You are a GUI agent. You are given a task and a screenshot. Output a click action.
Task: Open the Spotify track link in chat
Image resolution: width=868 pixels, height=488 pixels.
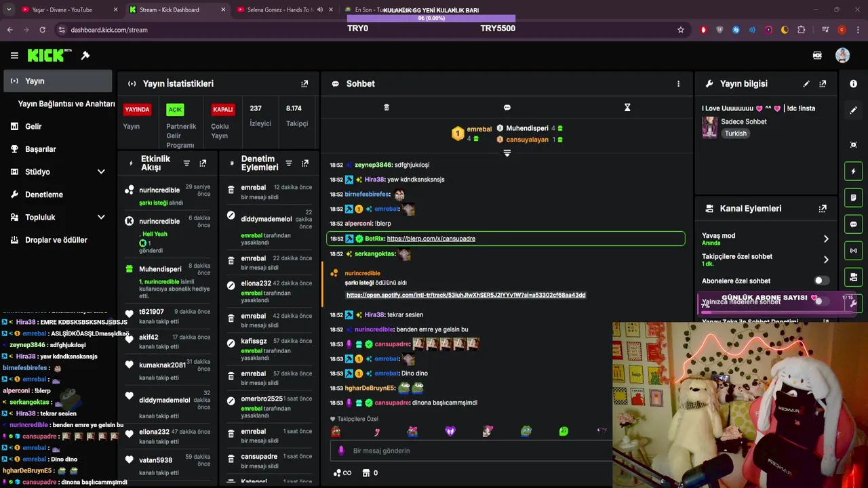(x=466, y=295)
